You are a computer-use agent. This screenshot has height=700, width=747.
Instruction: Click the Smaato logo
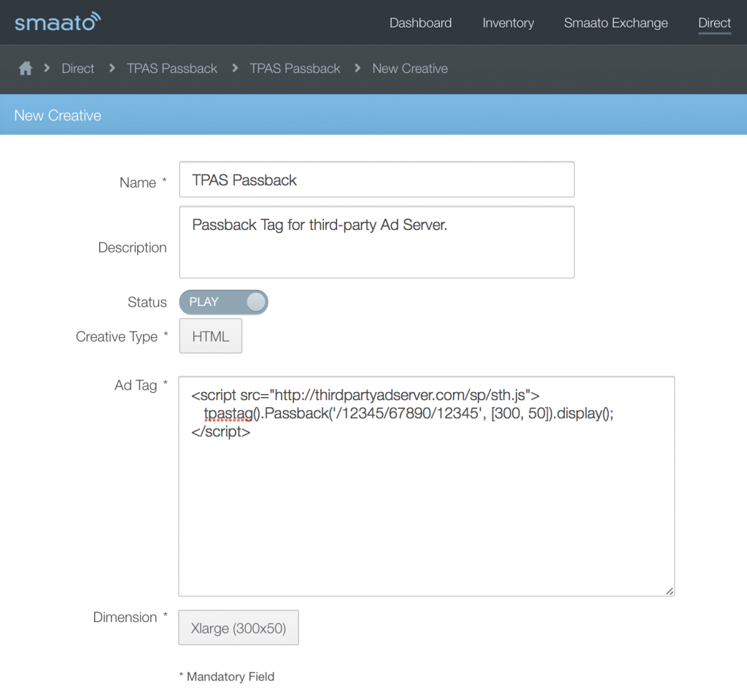coord(58,22)
